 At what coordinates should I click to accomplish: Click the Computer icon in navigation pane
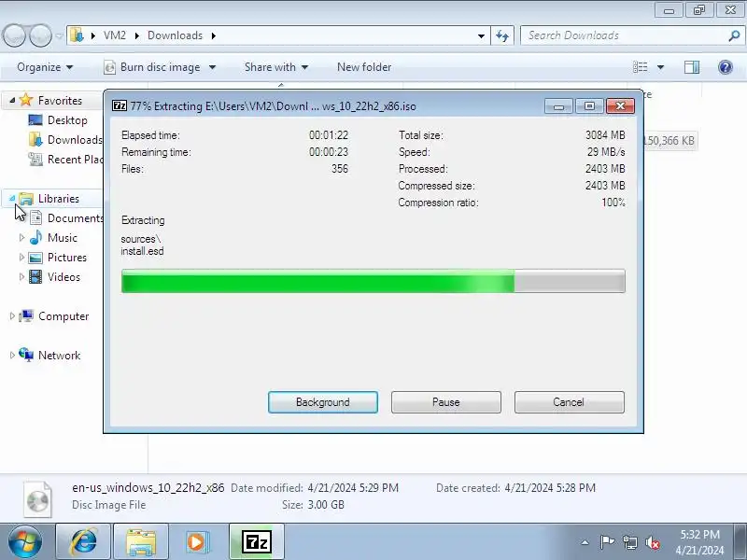tap(26, 315)
